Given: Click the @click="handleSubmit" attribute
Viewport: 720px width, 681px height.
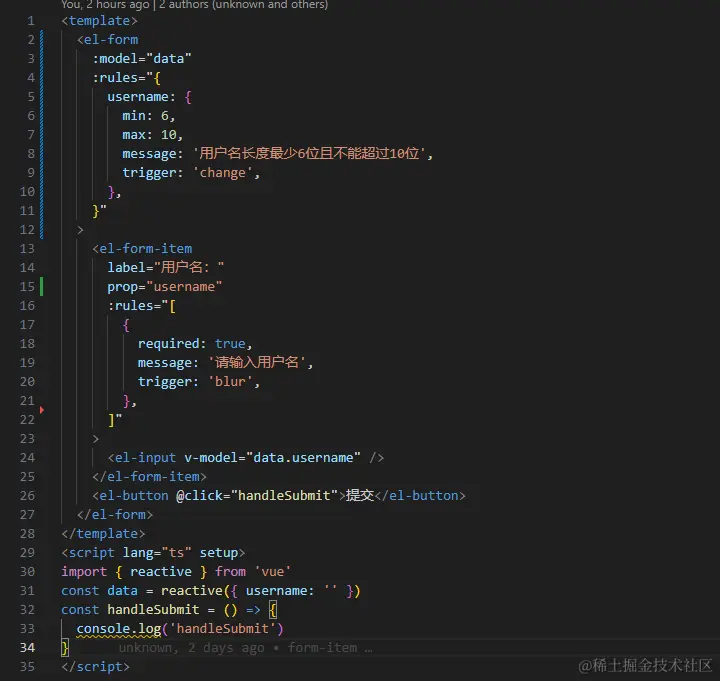Looking at the screenshot, I should [x=257, y=495].
